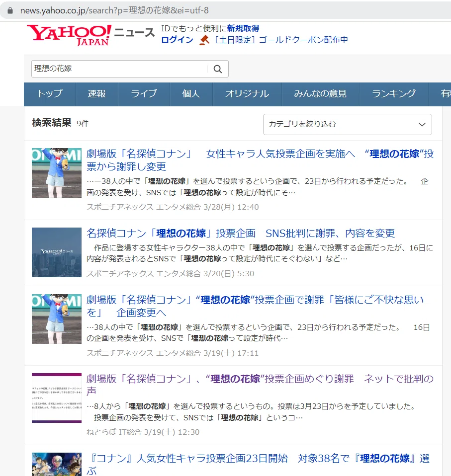This screenshot has width=451, height=476.
Task: Click Yahoo ニュース placeholder thumbnail of 3/20 article
Action: tap(57, 252)
